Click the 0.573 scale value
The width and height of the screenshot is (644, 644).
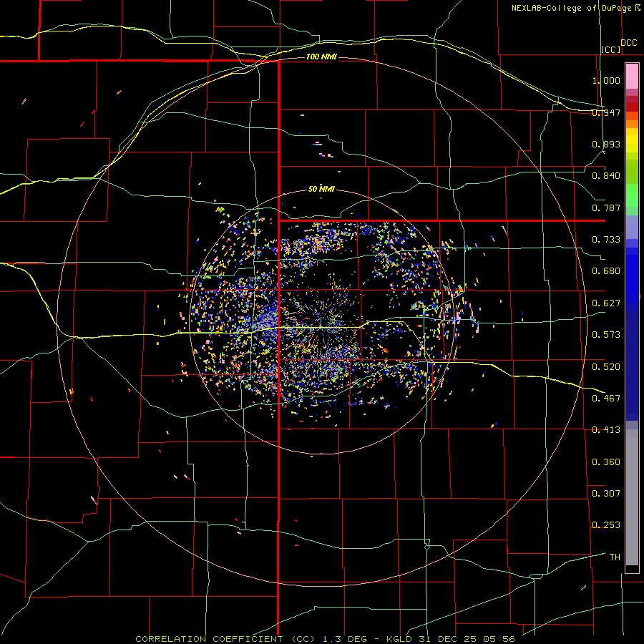click(606, 335)
